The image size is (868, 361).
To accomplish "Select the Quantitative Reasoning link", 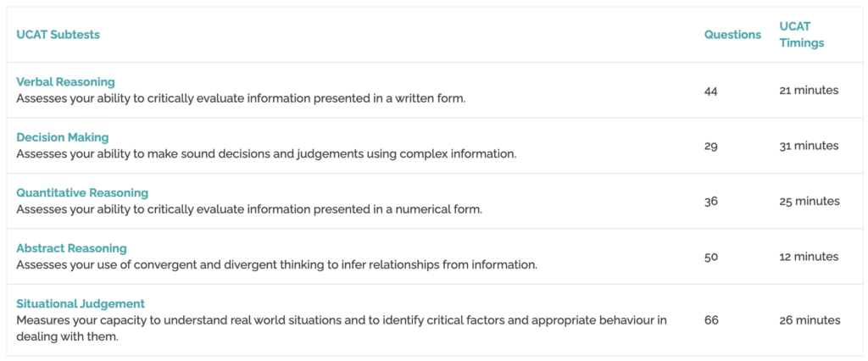I will (82, 193).
